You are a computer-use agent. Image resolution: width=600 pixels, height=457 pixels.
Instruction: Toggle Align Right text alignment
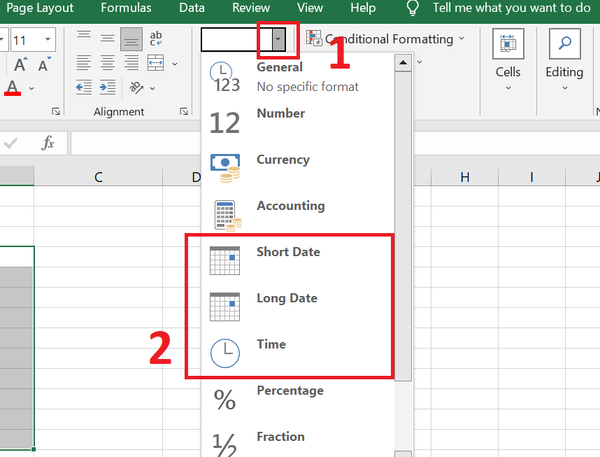click(x=131, y=63)
